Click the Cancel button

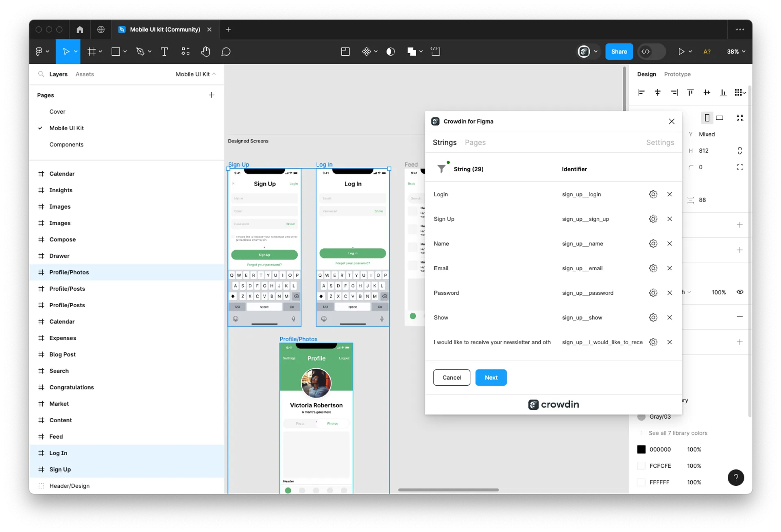pos(452,377)
